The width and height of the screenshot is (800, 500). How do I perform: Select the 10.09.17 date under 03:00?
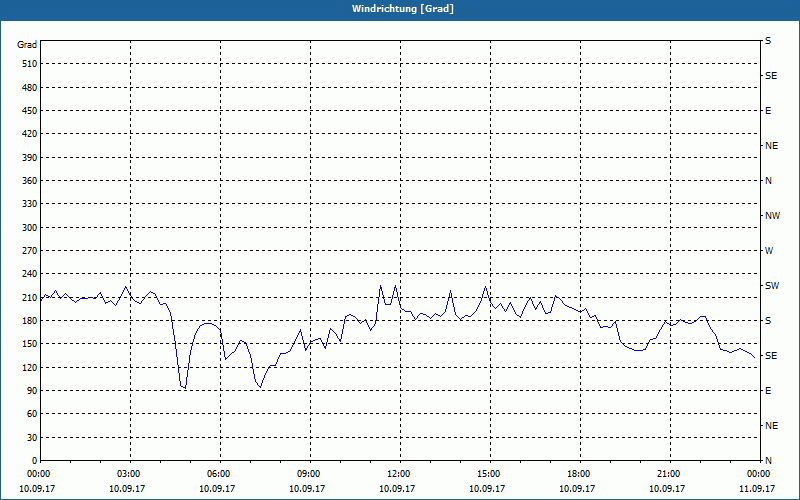tap(127, 489)
